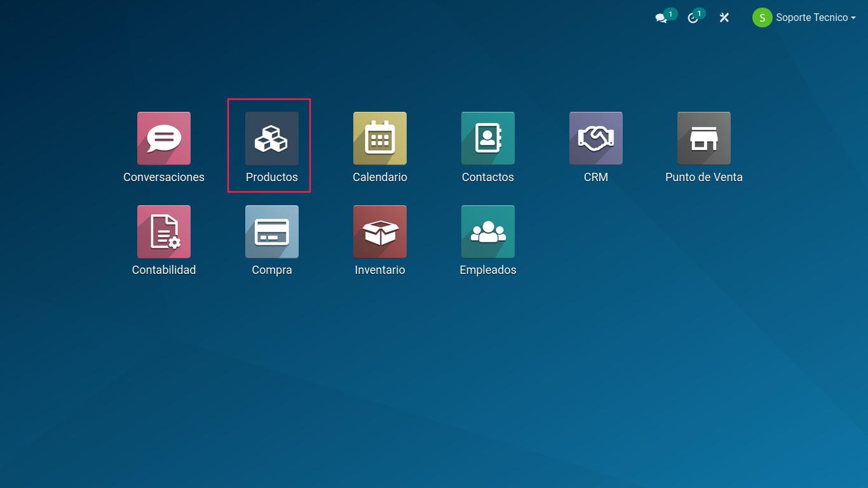View activities via the clock icon

click(693, 18)
